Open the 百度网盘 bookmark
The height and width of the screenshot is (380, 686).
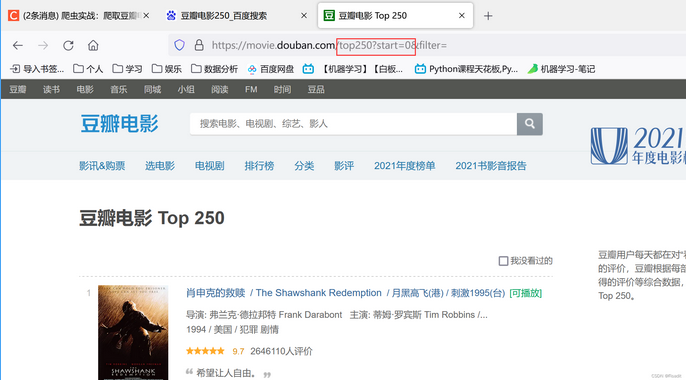click(x=270, y=69)
